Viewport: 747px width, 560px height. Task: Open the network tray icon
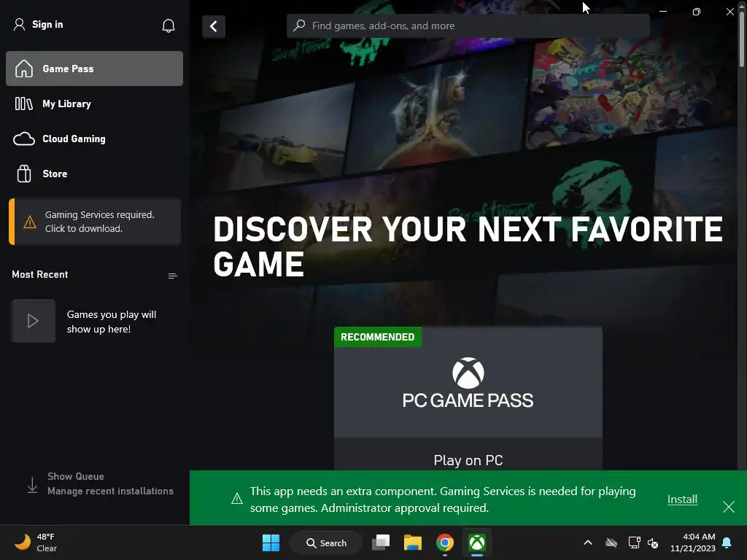[x=634, y=542]
